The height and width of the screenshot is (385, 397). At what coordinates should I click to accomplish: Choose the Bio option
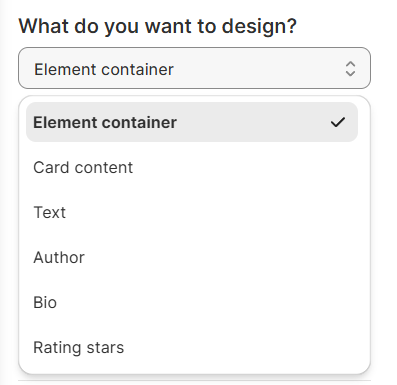click(x=192, y=302)
